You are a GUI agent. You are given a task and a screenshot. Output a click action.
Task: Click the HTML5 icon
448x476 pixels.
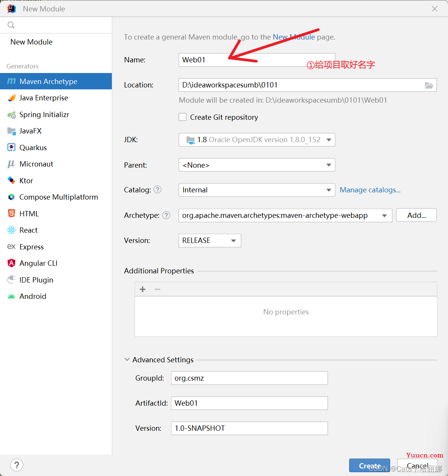(11, 214)
